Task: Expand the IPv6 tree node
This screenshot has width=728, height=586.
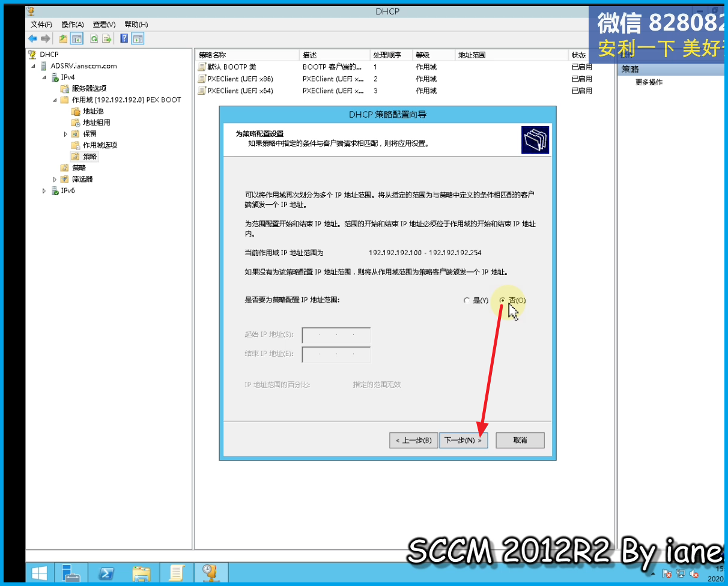Action: (x=44, y=190)
